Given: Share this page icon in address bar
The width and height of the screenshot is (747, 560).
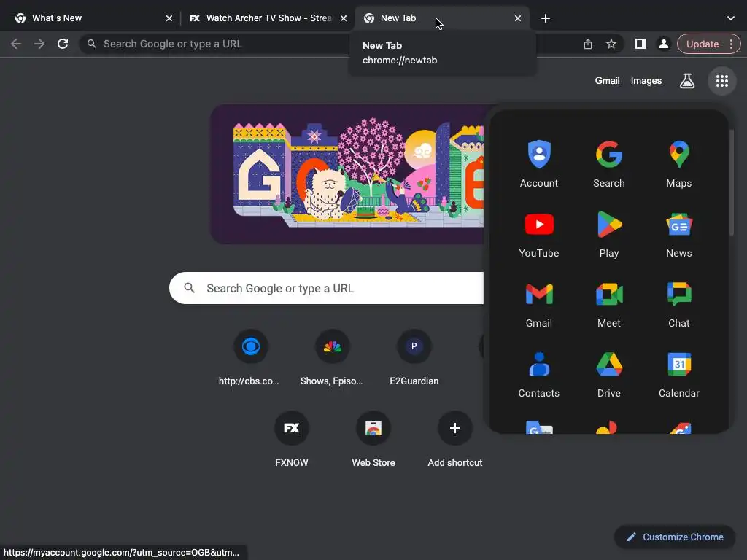Looking at the screenshot, I should tap(588, 44).
